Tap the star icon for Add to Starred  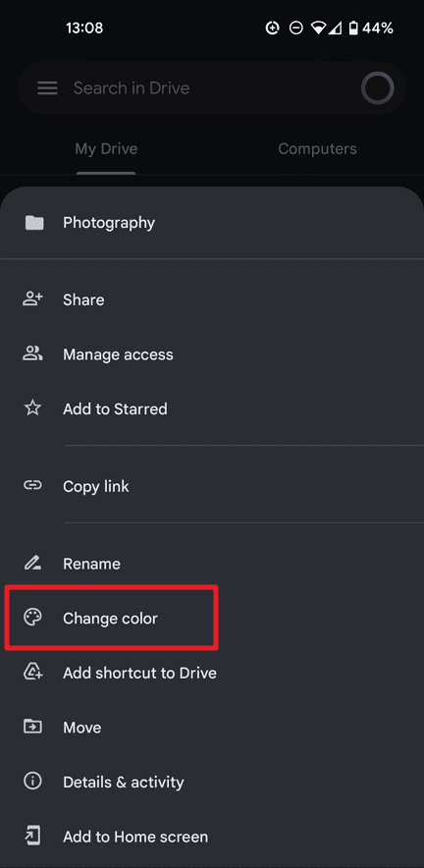point(32,408)
